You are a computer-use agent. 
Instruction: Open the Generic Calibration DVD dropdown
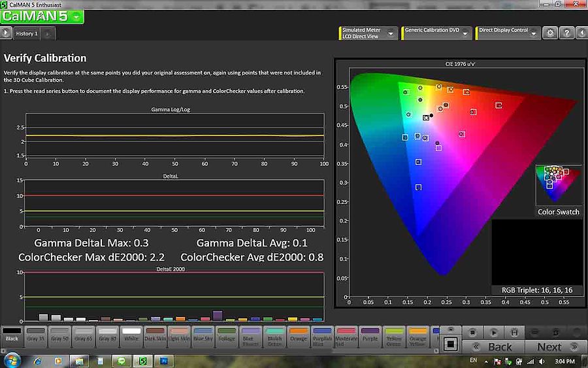pyautogui.click(x=465, y=33)
